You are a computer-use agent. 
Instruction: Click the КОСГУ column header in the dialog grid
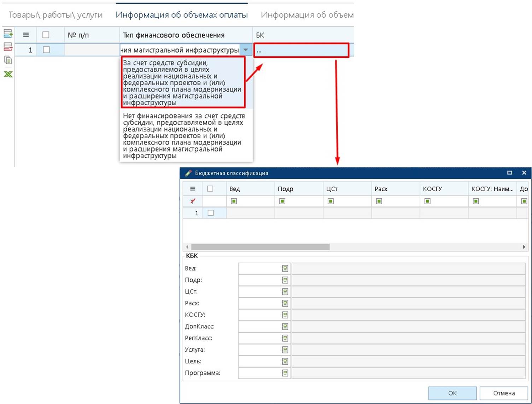444,189
